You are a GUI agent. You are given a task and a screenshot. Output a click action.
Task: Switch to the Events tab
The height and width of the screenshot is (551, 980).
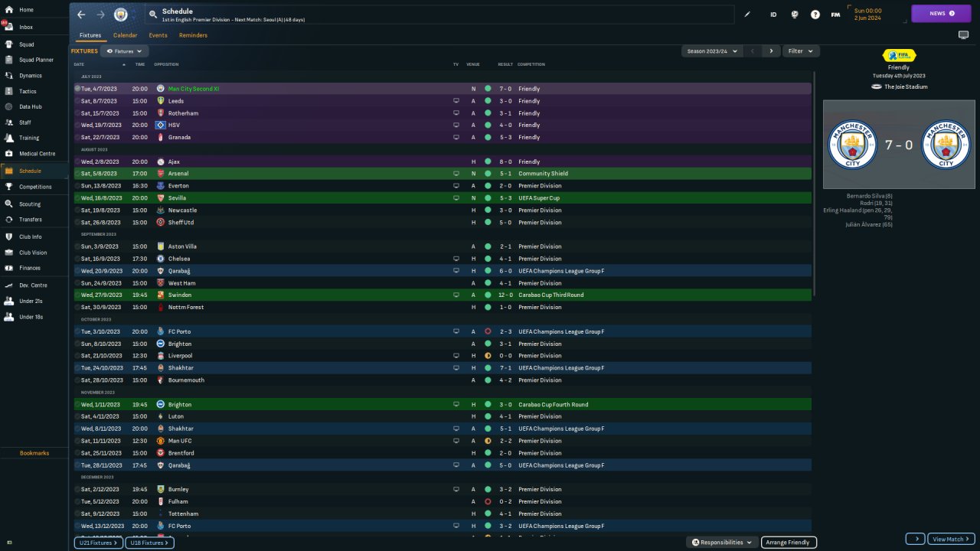(158, 35)
